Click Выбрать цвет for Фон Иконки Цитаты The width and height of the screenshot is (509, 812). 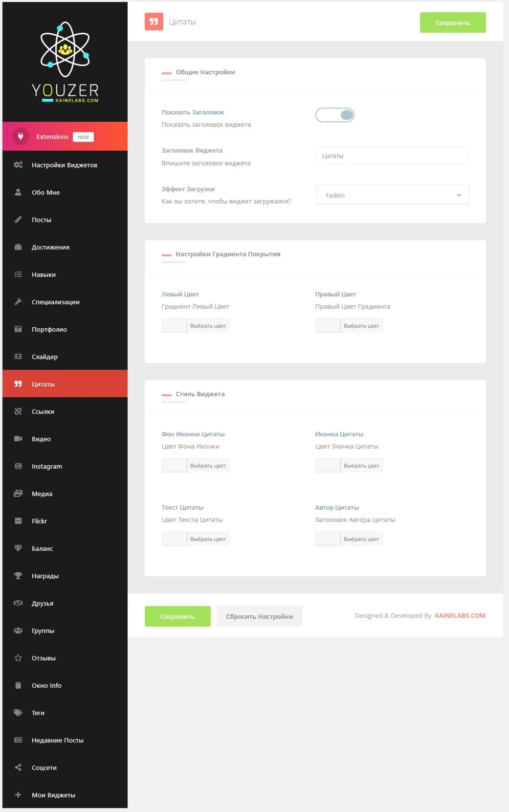pos(208,466)
